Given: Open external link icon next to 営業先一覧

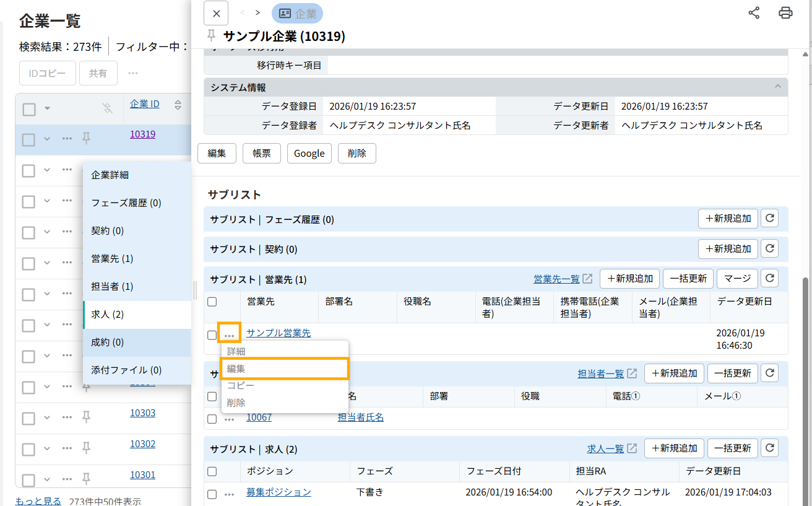Looking at the screenshot, I should tap(587, 279).
